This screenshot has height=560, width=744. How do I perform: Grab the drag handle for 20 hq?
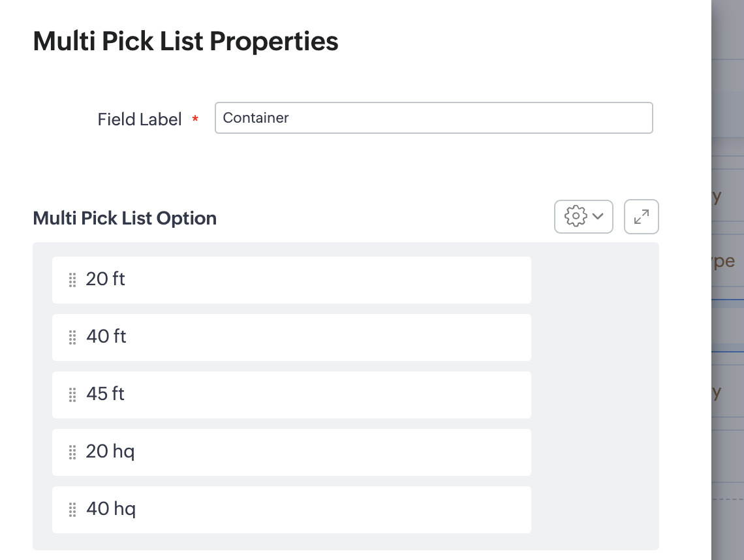click(72, 452)
